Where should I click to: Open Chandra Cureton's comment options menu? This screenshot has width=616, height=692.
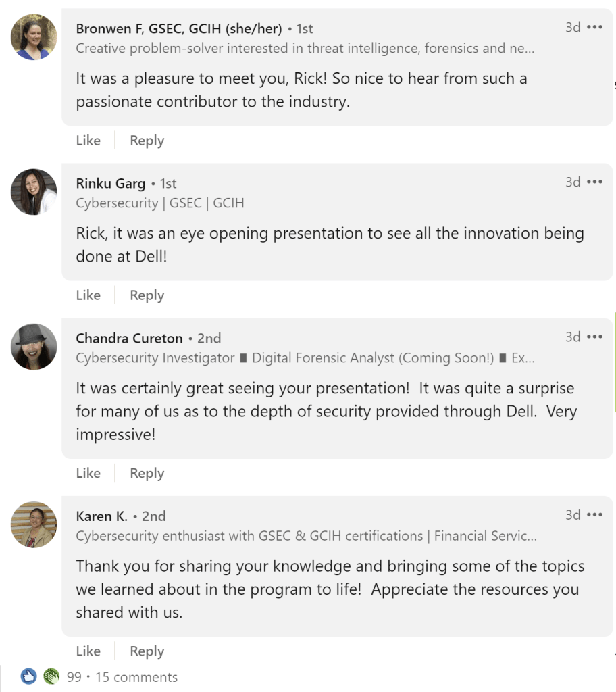(594, 337)
